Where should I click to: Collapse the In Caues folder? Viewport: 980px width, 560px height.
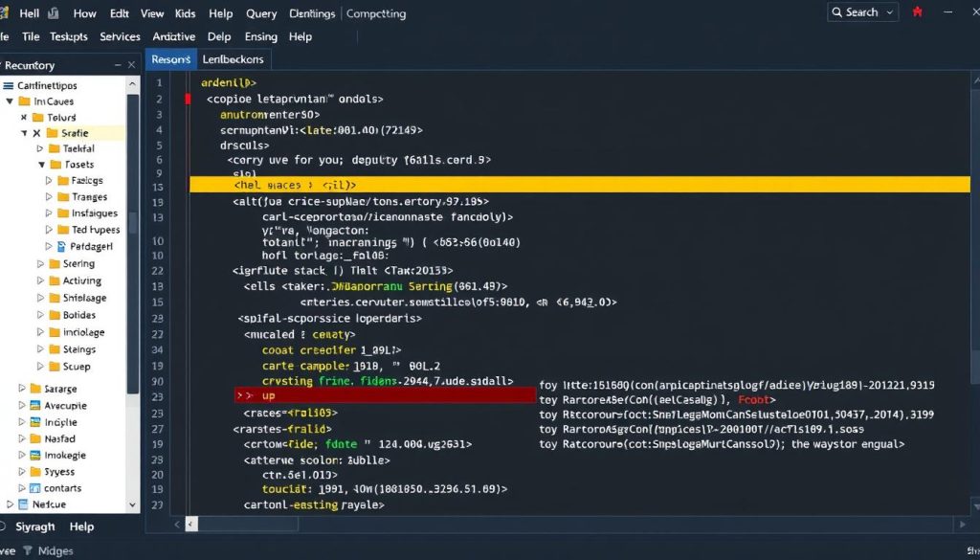coord(9,101)
